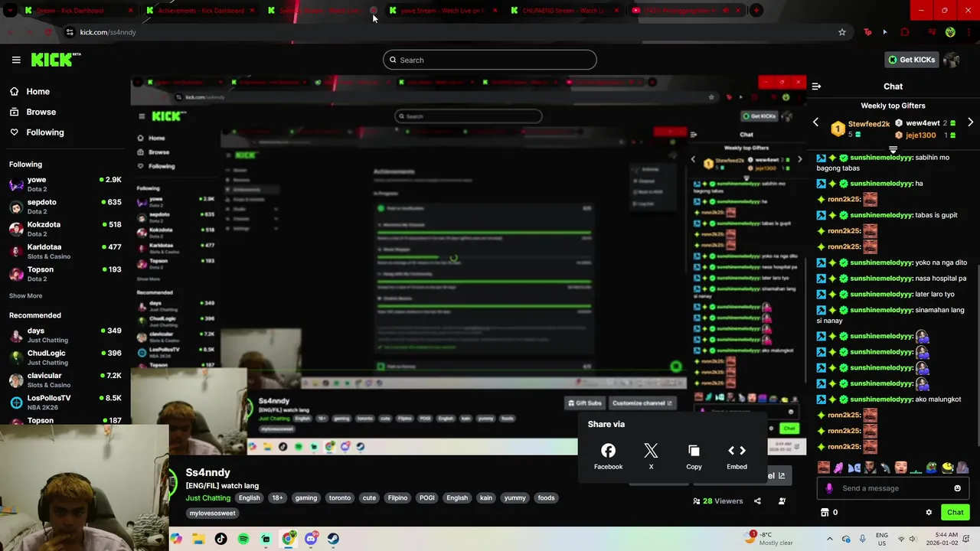980x551 pixels.
Task: Select the 18+ tag
Action: pyautogui.click(x=277, y=498)
